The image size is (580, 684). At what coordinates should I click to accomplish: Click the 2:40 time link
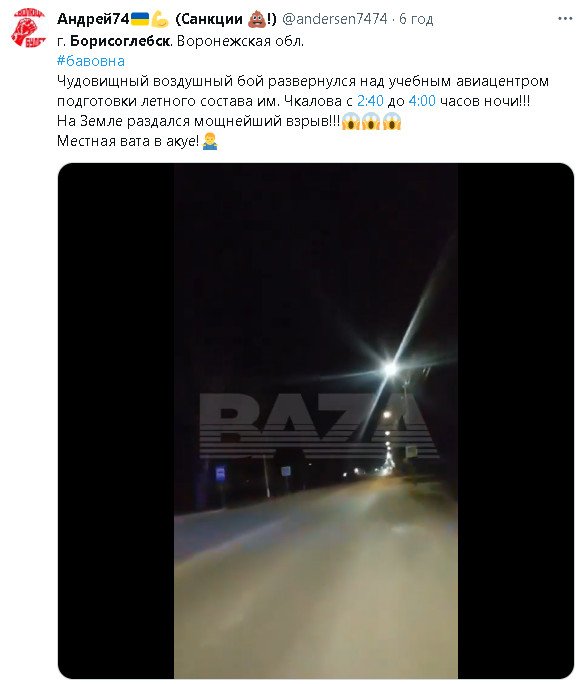(370, 101)
